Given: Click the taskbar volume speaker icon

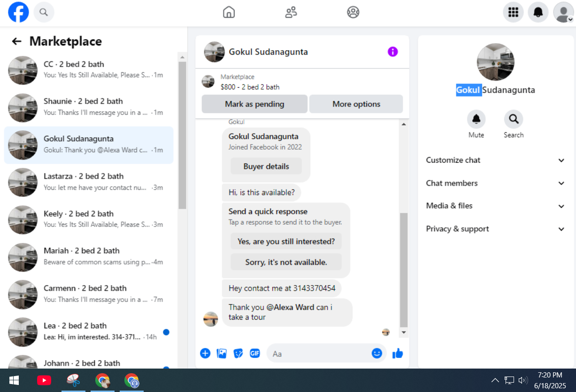Looking at the screenshot, I should pyautogui.click(x=523, y=380).
